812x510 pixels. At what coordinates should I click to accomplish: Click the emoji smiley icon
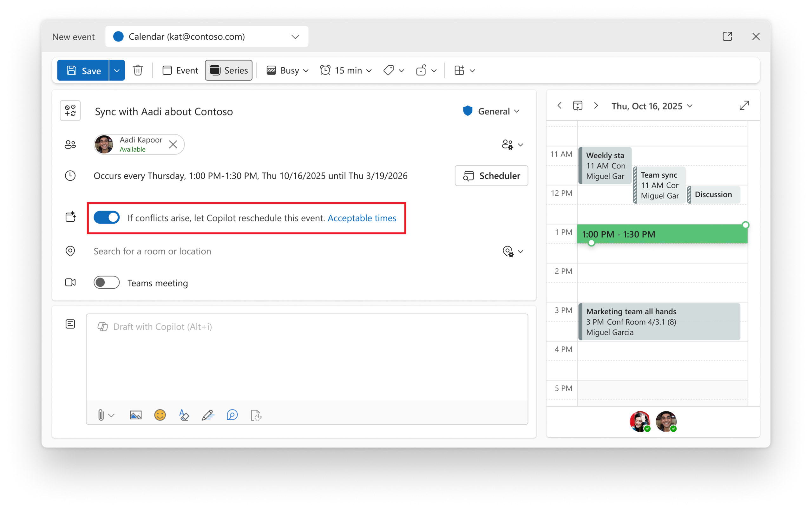pos(160,415)
